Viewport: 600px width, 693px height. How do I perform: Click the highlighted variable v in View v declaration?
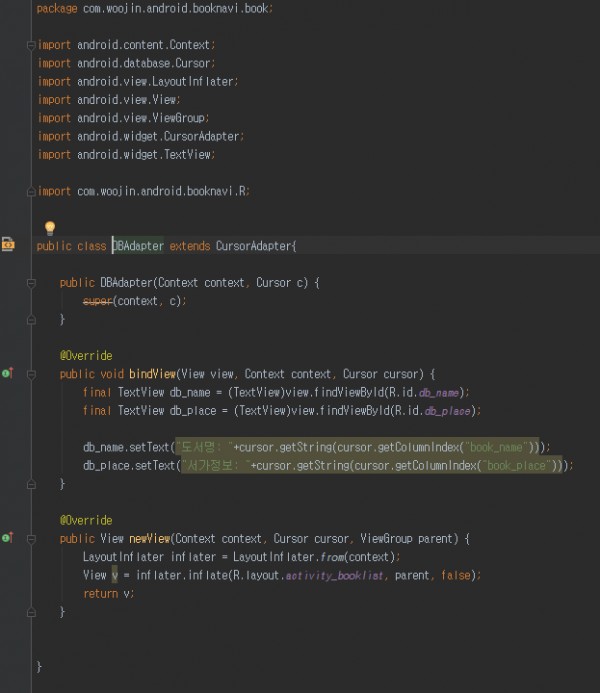click(114, 575)
